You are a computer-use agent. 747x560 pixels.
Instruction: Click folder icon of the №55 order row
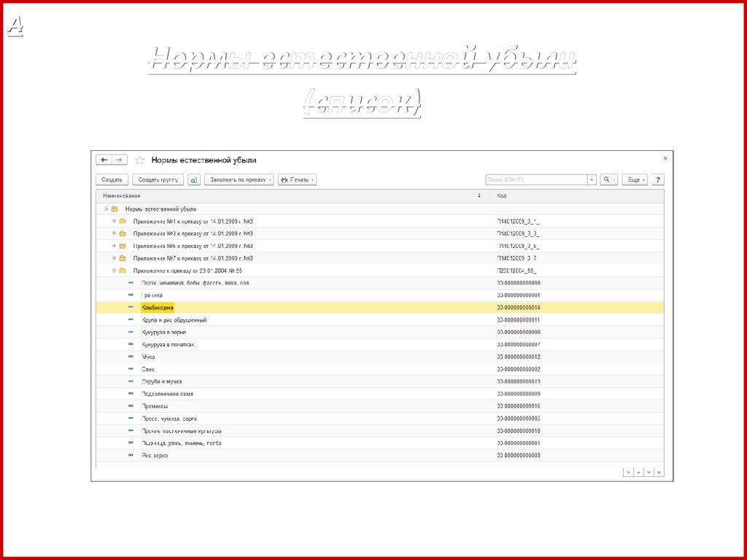point(123,271)
